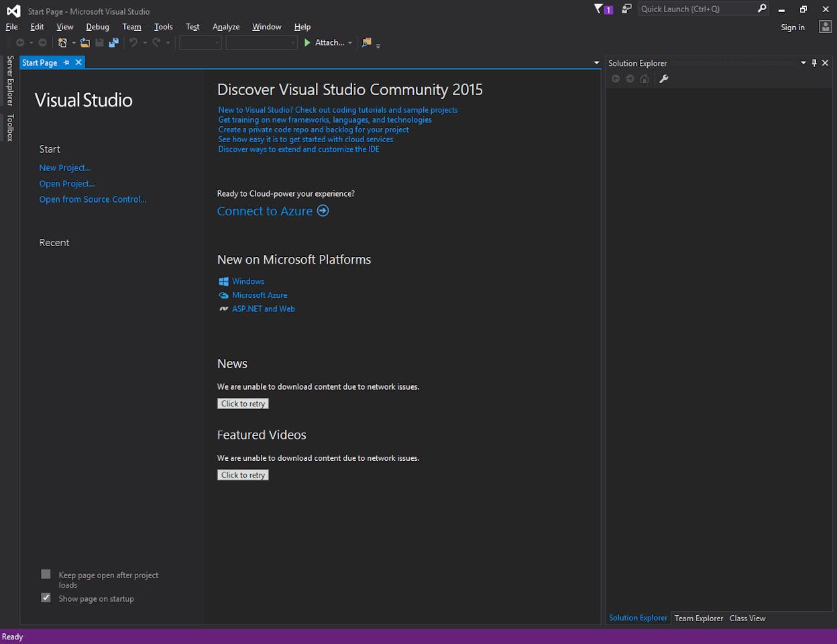Screen dimensions: 837x644
Task: Click the Find in Files toolbar icon
Action: tap(366, 43)
